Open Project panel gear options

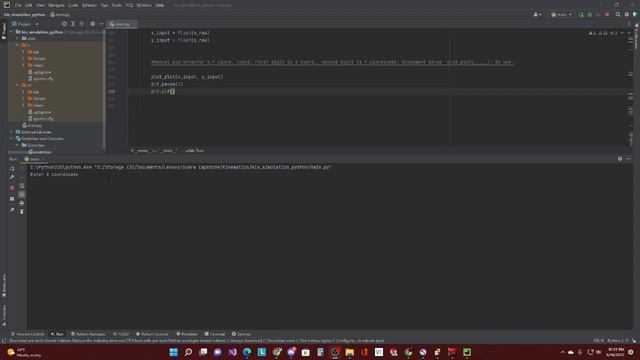click(93, 24)
